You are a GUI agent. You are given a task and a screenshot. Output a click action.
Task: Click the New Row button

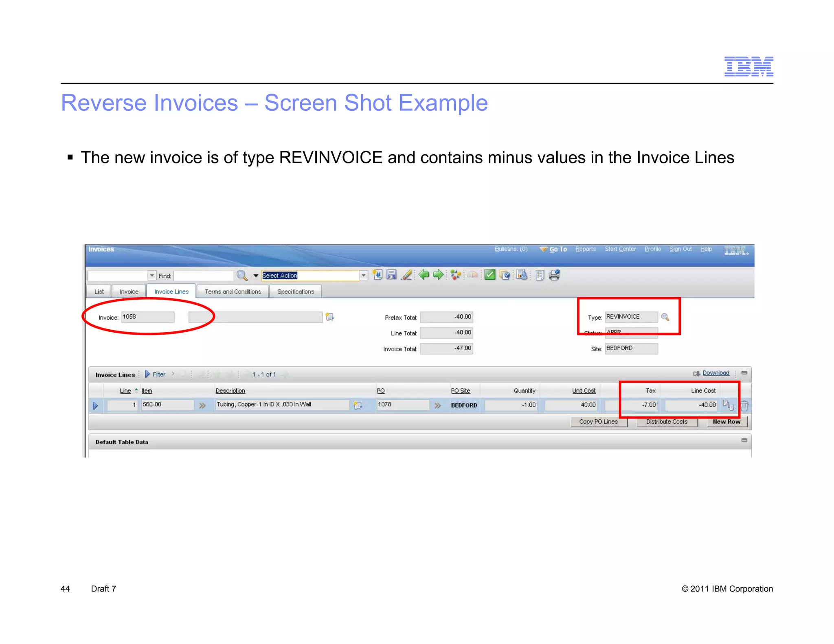(x=726, y=422)
